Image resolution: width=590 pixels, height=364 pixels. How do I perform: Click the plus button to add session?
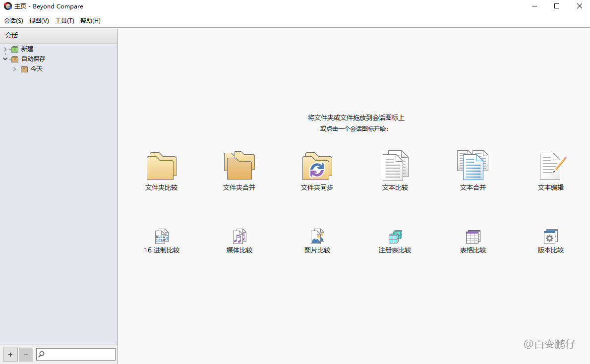[x=10, y=355]
